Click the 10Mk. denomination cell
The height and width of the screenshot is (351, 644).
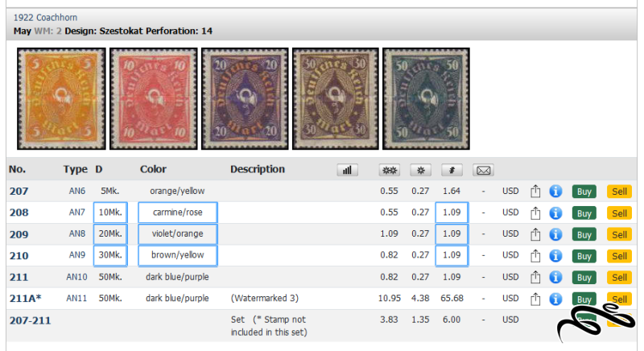point(110,213)
